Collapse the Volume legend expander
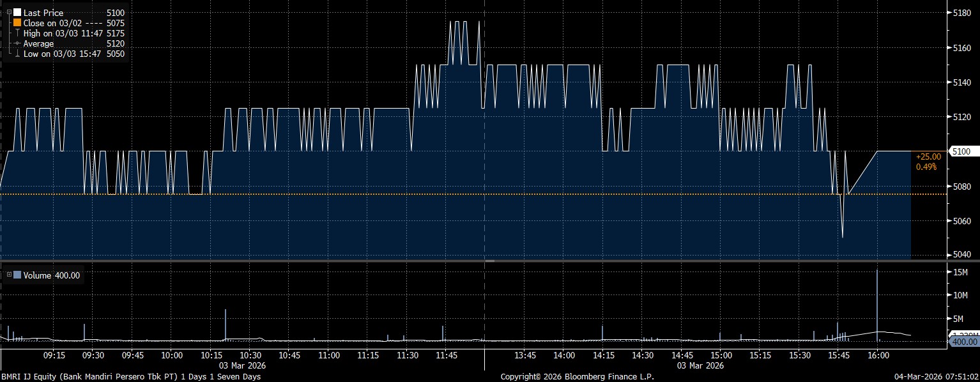The width and height of the screenshot is (980, 382). [x=9, y=275]
